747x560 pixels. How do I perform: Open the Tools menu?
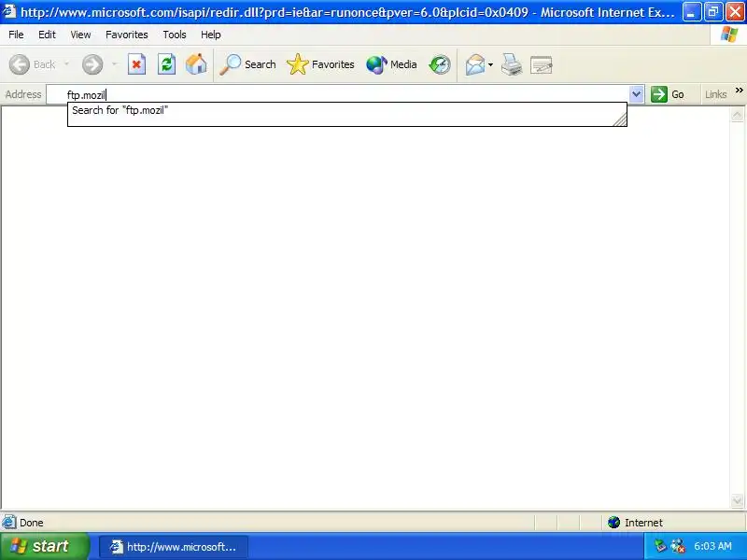[x=175, y=35]
